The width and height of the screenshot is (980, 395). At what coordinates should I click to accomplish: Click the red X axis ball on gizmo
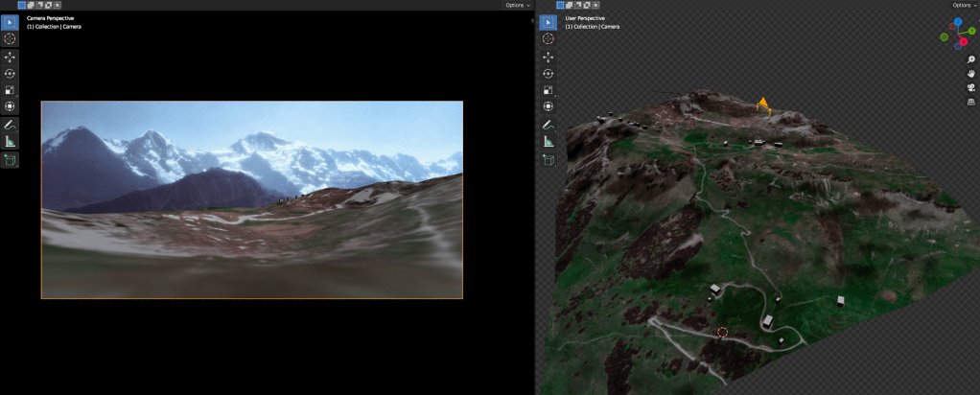pos(963,41)
